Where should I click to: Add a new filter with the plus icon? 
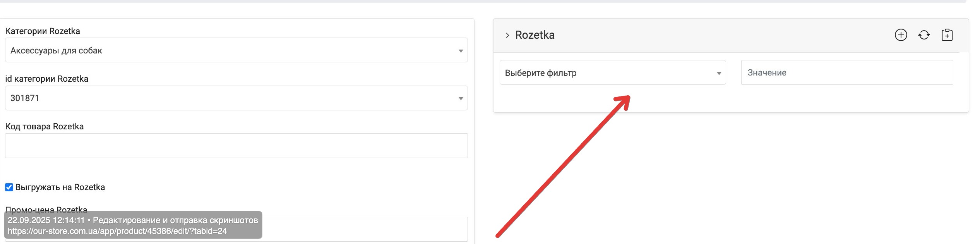tap(901, 35)
